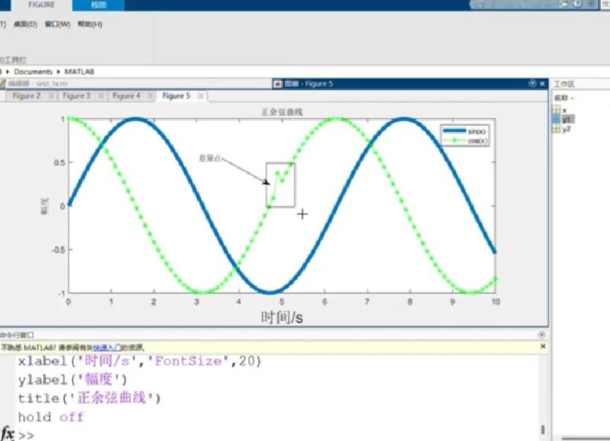Open the 帮助(H) menu
Screen dimensions: 610x441
click(90, 23)
